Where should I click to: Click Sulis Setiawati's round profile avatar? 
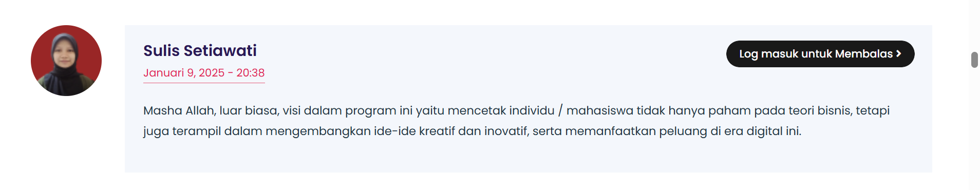(66, 61)
